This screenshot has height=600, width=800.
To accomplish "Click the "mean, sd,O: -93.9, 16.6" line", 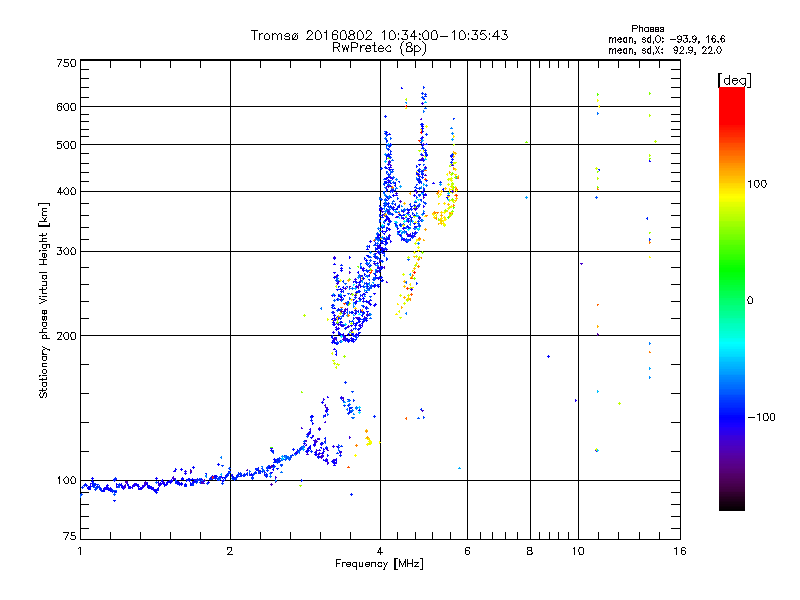I will click(x=666, y=39).
